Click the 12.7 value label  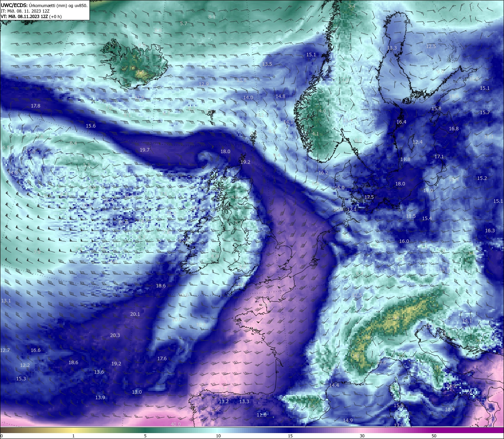click(x=5, y=350)
